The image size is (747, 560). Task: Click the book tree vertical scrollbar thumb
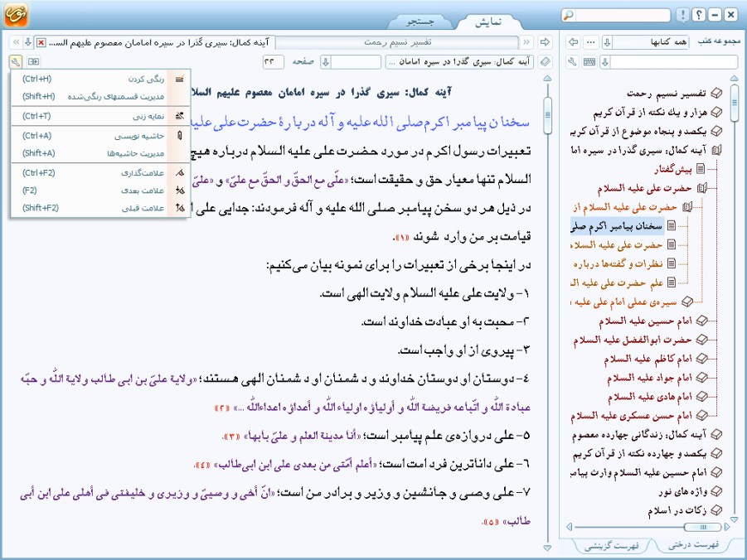pos(734,102)
